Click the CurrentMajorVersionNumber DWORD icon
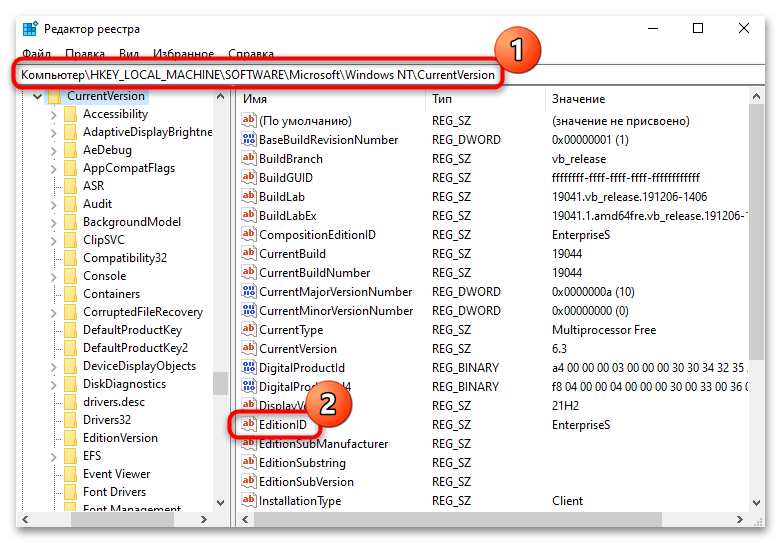 [249, 291]
